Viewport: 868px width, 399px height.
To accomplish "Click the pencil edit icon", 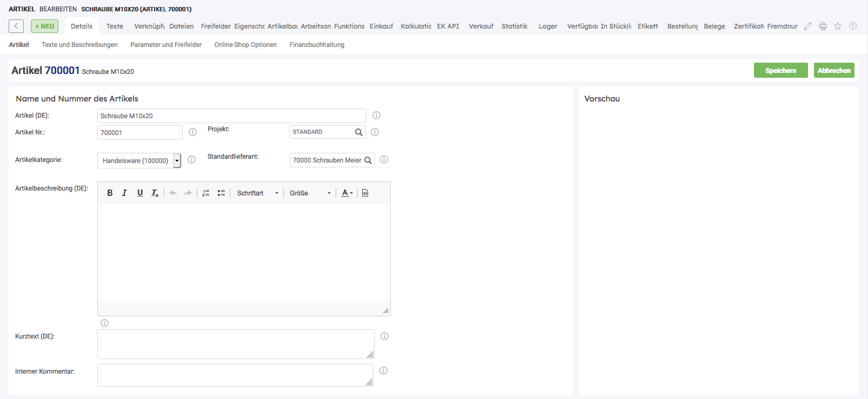I will tap(807, 26).
